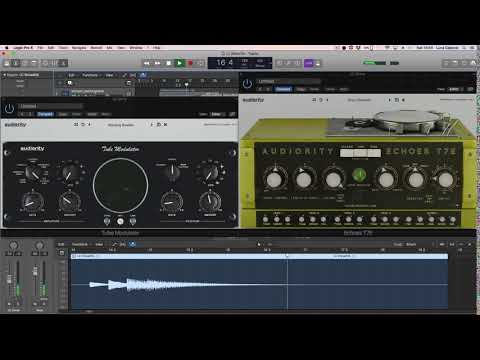Click the Forward transport button

point(158,63)
